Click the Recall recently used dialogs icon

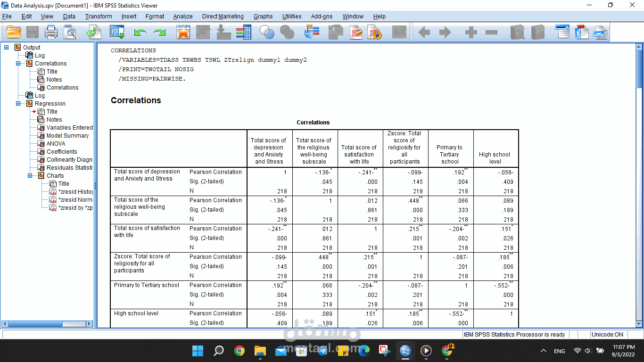pos(117,32)
